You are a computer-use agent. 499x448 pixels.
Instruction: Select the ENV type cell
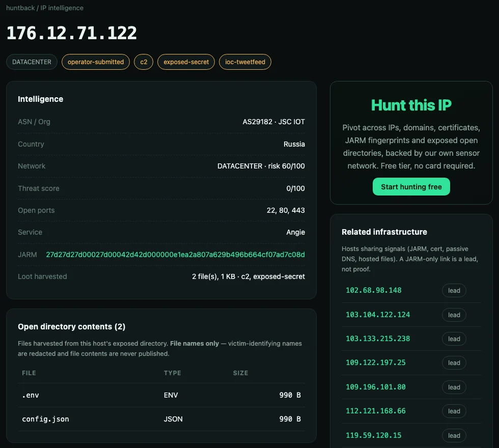click(x=171, y=395)
